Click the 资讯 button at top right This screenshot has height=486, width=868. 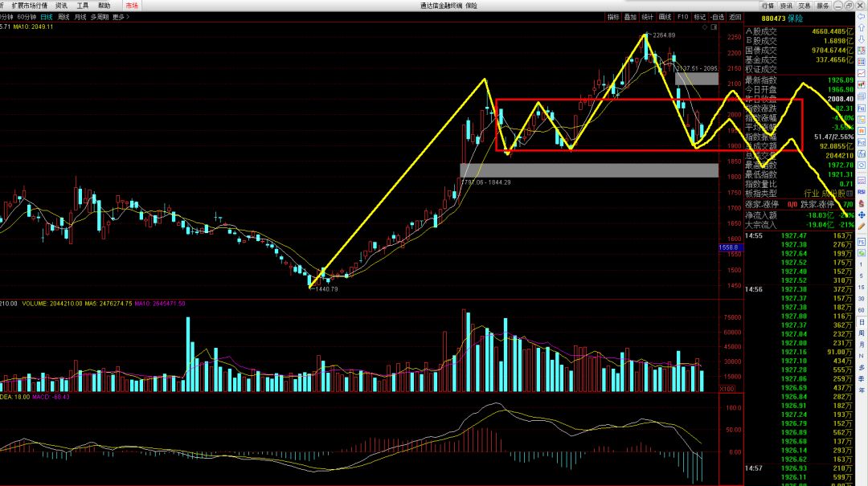pos(786,6)
